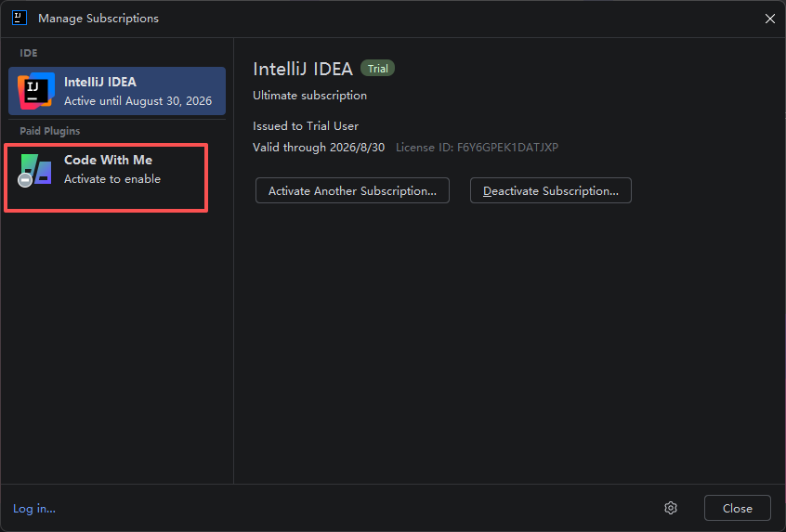
Task: Close the Manage Subscriptions dialog with X
Action: [770, 19]
